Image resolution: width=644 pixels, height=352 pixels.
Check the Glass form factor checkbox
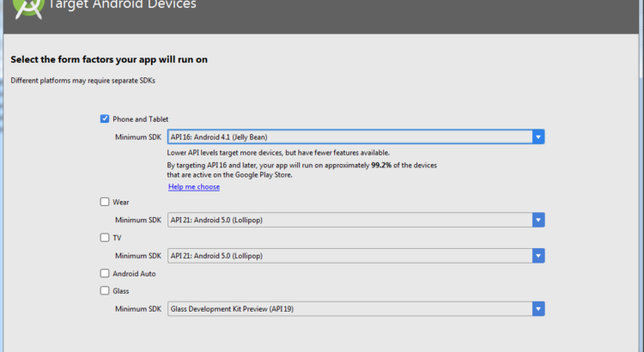105,291
